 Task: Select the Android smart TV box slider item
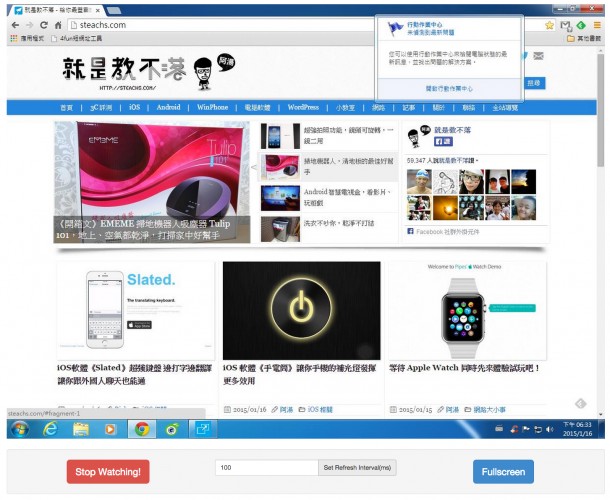coord(329,198)
